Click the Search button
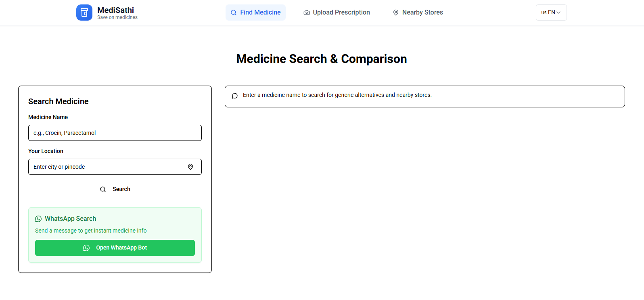Viewport: 644px width, 300px height. point(115,189)
